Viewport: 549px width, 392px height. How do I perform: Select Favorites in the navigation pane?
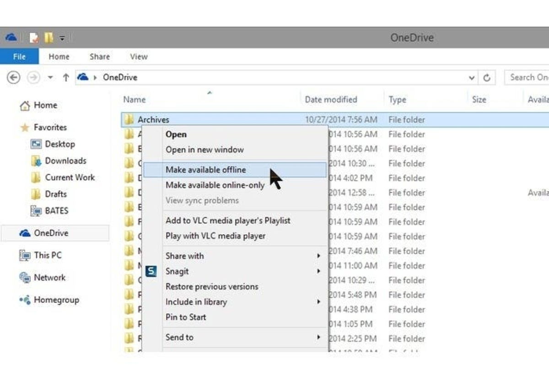point(50,127)
